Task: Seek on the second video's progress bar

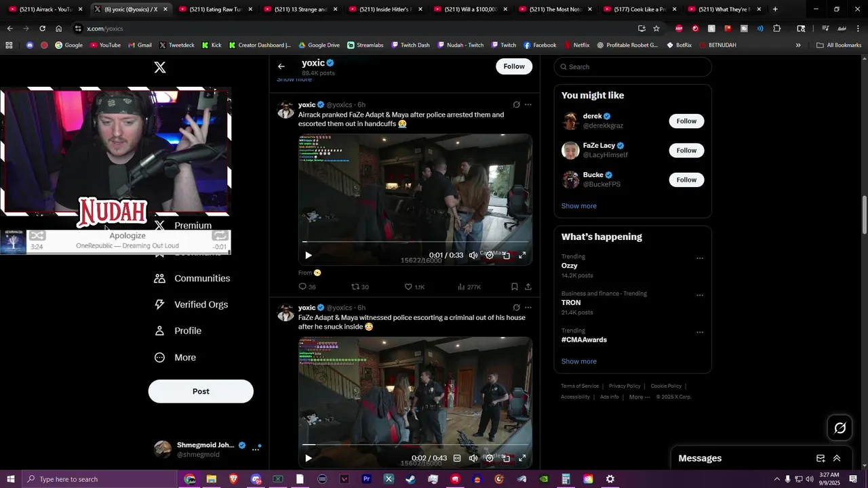Action: tap(415, 445)
